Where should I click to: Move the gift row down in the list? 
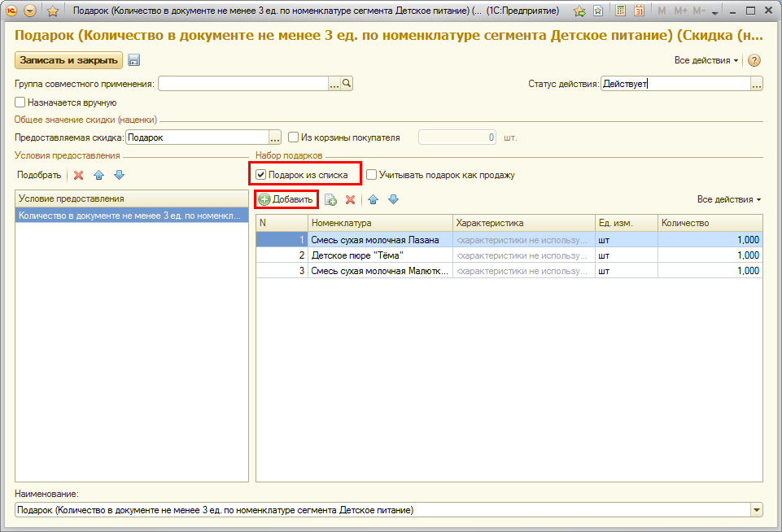coord(393,199)
